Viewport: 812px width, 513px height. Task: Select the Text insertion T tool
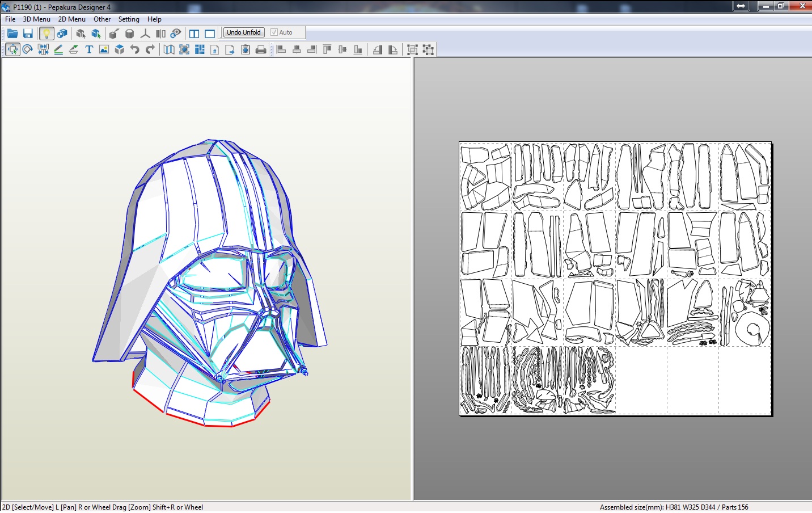point(89,49)
